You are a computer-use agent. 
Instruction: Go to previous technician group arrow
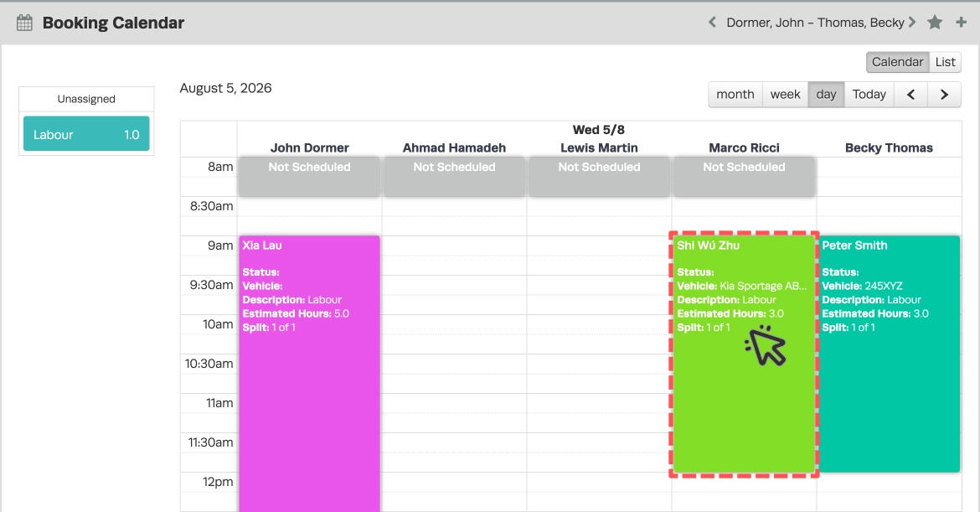point(712,23)
